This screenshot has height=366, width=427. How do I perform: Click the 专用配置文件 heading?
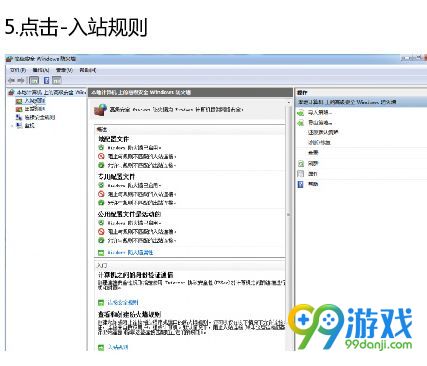[116, 176]
